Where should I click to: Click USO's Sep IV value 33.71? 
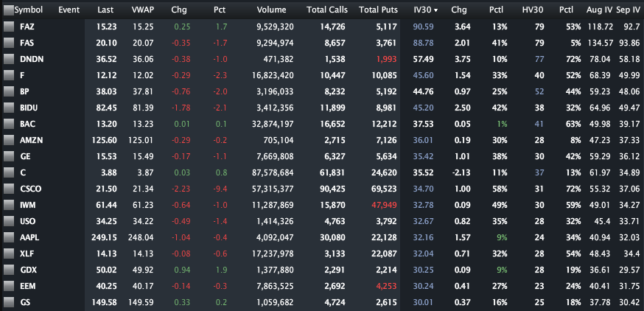click(629, 221)
